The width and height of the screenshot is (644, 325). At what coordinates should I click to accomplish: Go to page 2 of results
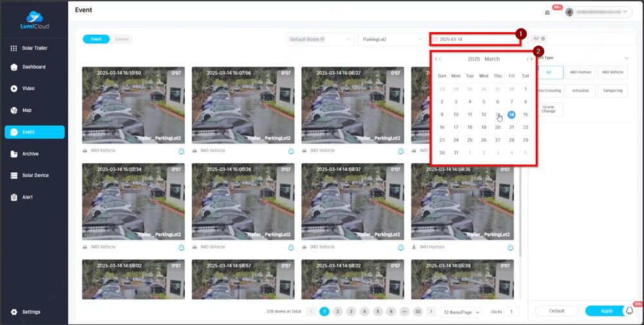coord(337,312)
